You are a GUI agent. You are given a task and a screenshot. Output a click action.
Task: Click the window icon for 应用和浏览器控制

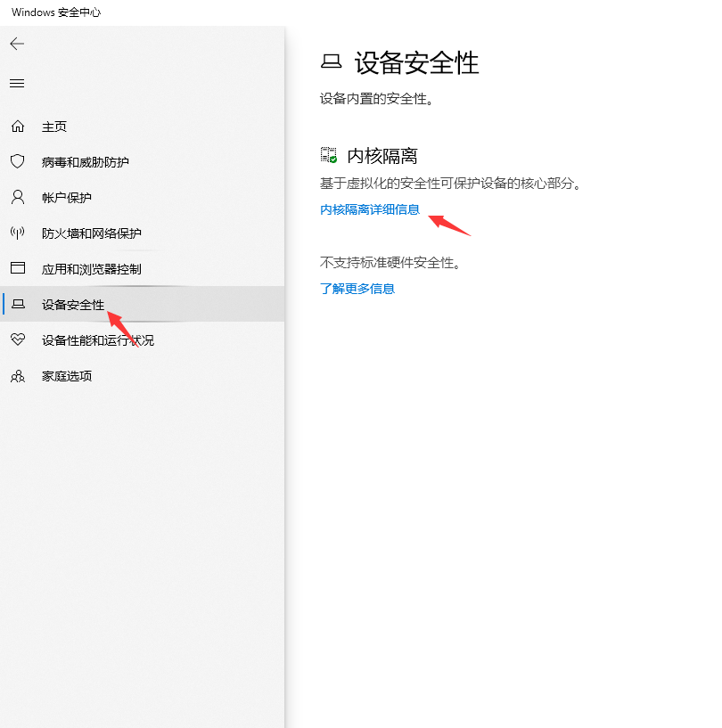pos(18,268)
